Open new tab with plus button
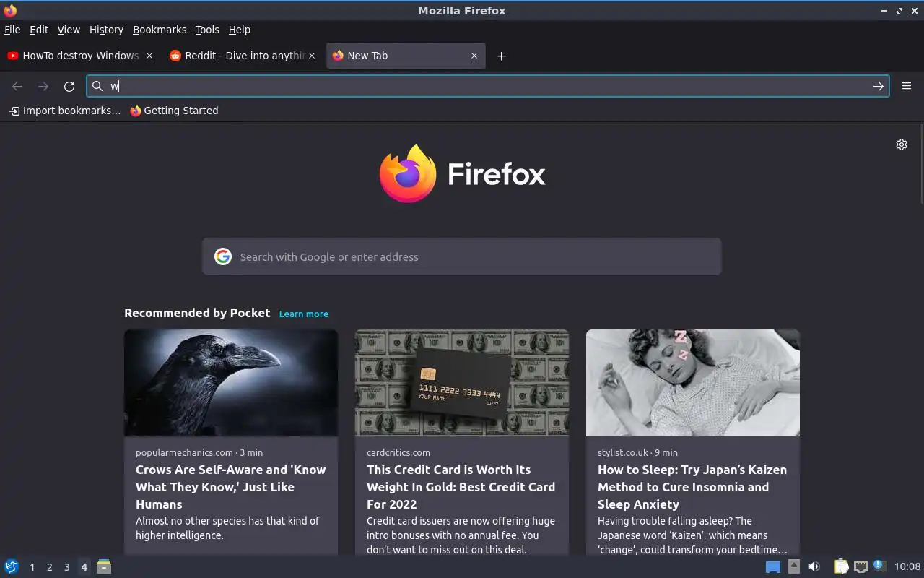 pos(501,56)
